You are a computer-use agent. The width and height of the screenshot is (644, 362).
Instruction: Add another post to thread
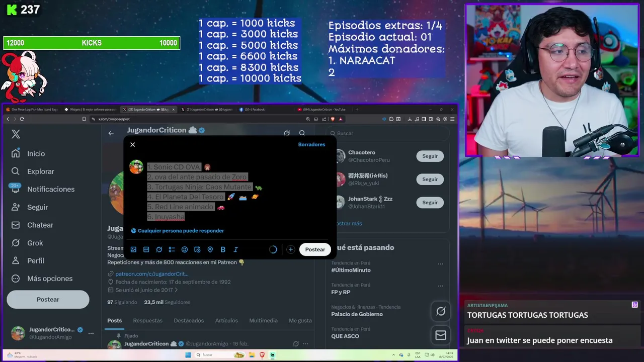[x=290, y=249]
